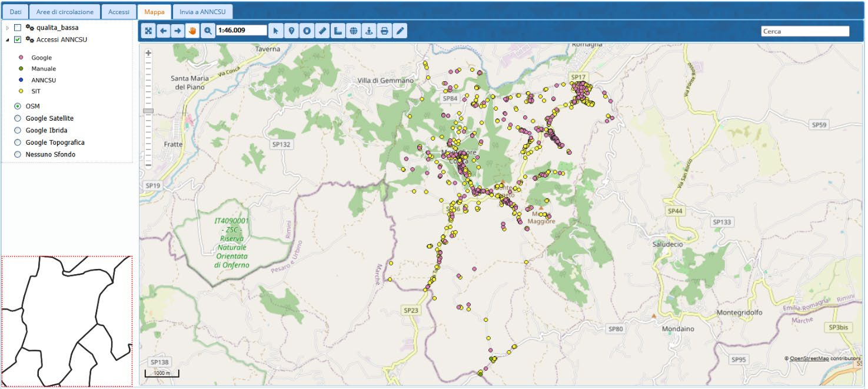868x389 pixels.
Task: Activate the pencil edit tool
Action: [400, 31]
